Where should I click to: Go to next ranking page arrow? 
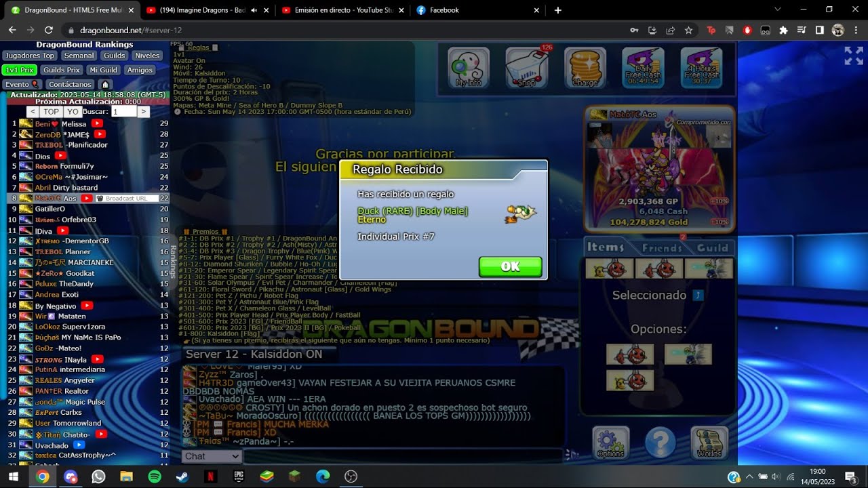(x=143, y=112)
